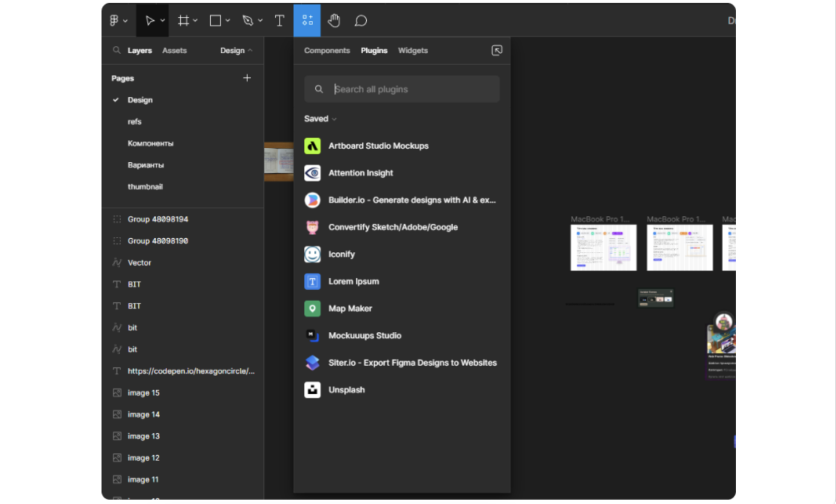Select the Rectangle shape tool

tap(215, 20)
